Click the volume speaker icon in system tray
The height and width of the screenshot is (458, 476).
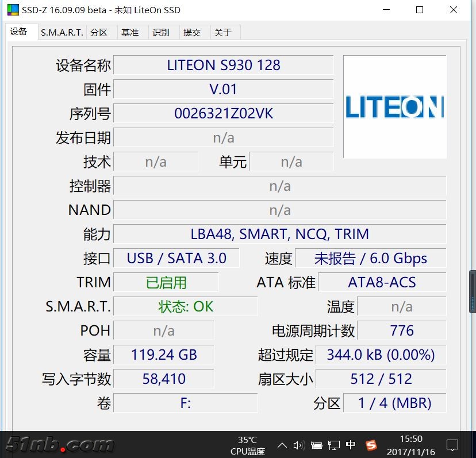tap(298, 445)
